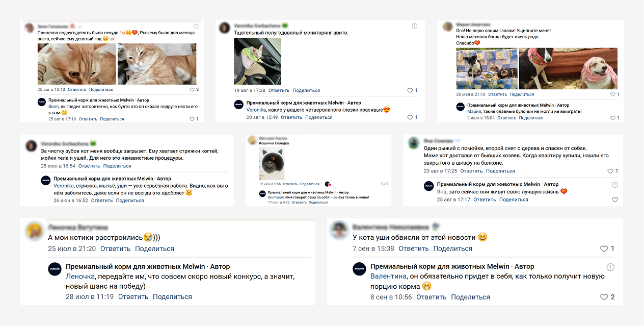This screenshot has width=644, height=326.
Task: Open the sphynx cat photo thumbnail
Action: pyautogui.click(x=257, y=61)
